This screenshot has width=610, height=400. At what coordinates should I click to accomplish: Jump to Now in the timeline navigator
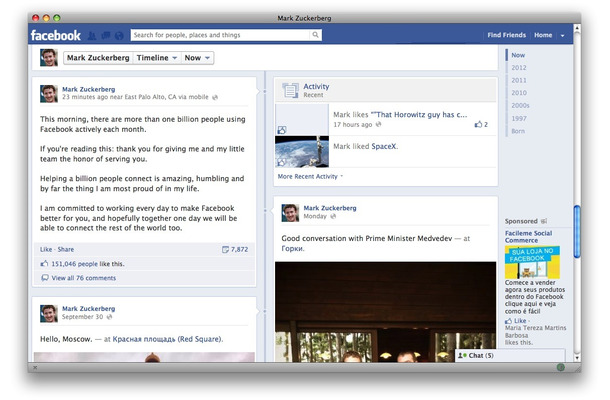[x=518, y=55]
